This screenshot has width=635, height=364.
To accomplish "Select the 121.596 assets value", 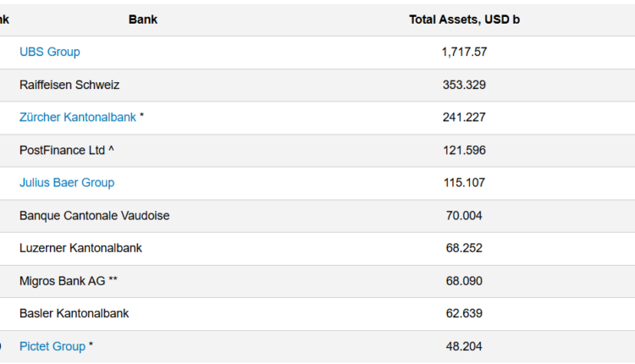I will [464, 150].
